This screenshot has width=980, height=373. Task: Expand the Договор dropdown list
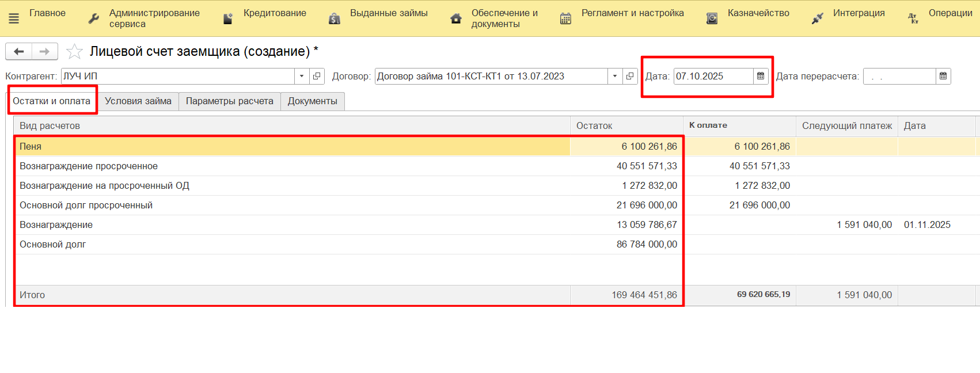click(x=615, y=76)
